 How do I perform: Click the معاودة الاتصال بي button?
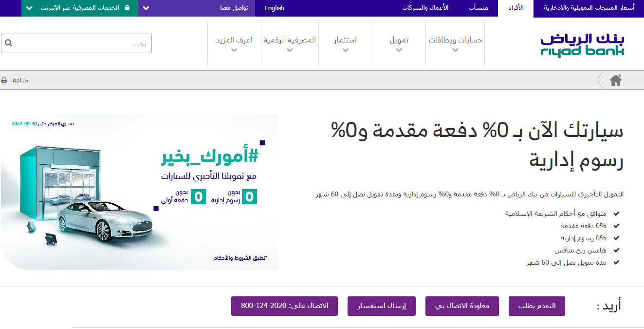pos(462,306)
